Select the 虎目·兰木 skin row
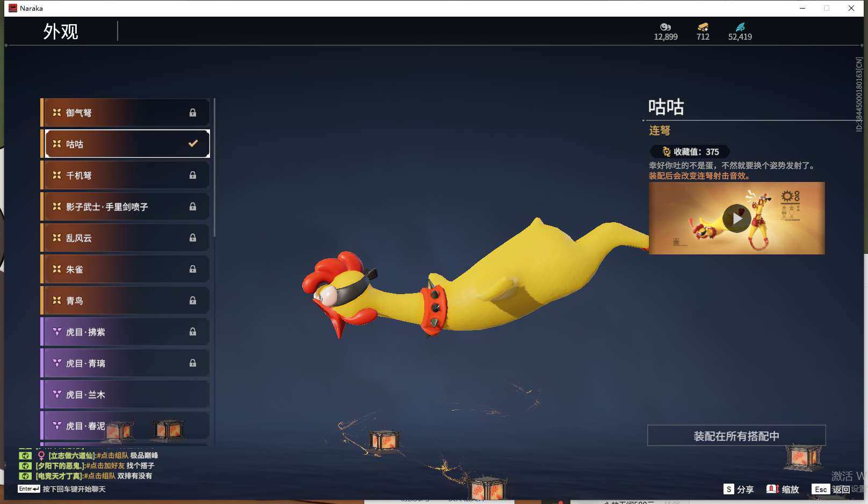 click(125, 395)
